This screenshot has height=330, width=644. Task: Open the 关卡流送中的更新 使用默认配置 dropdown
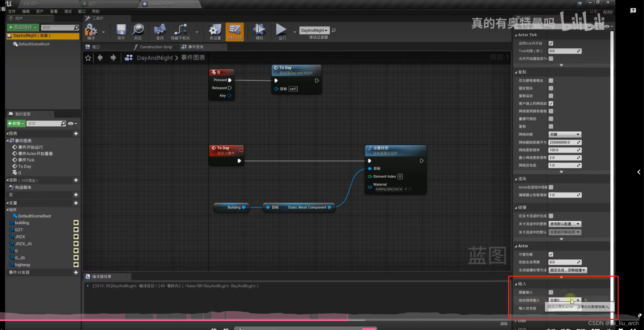point(565,224)
